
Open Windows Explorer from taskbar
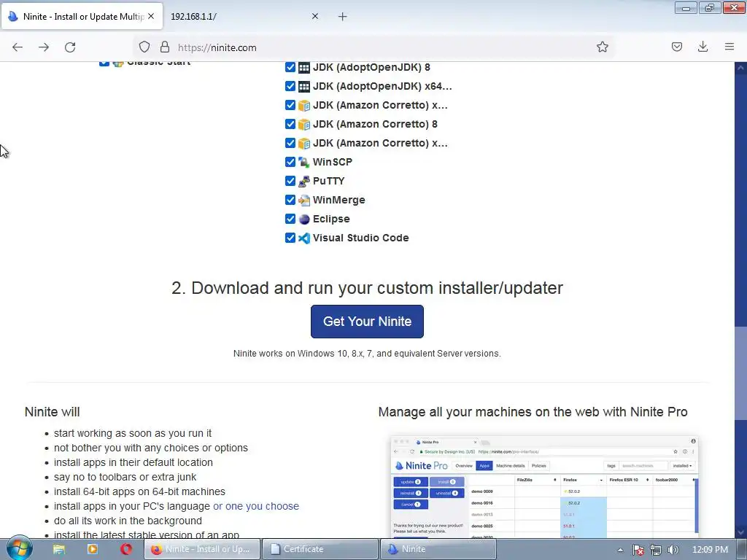(x=59, y=549)
